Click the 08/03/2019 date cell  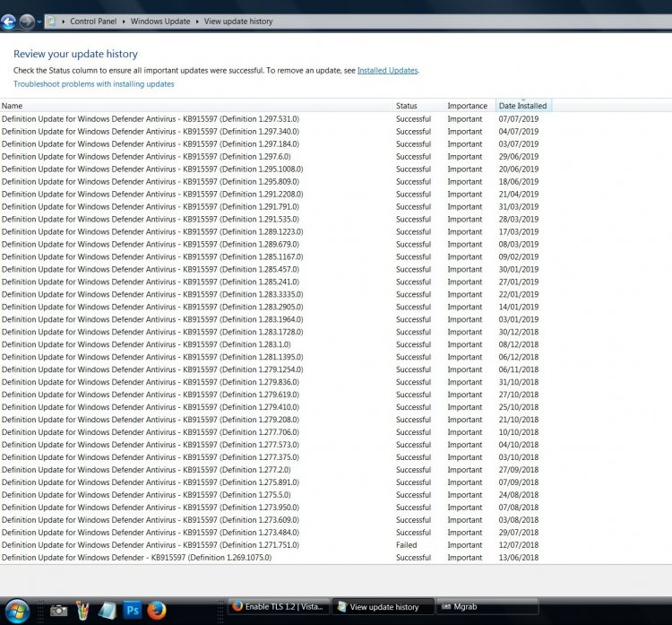click(x=519, y=244)
